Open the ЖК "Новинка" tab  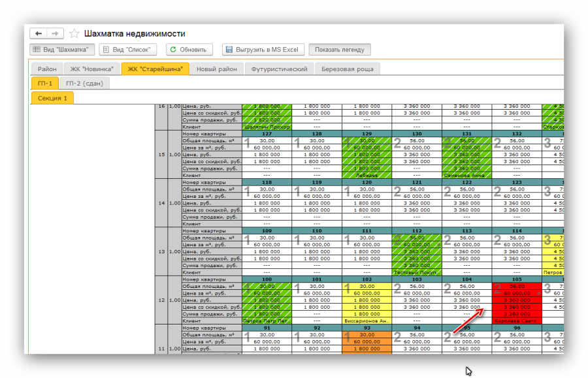tap(92, 69)
